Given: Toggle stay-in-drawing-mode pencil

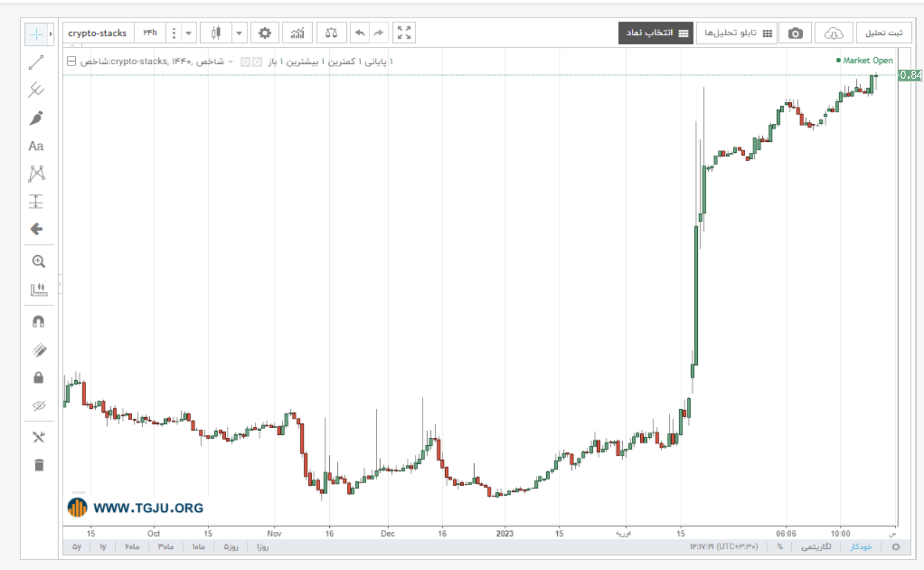Looking at the screenshot, I should pos(38,350).
